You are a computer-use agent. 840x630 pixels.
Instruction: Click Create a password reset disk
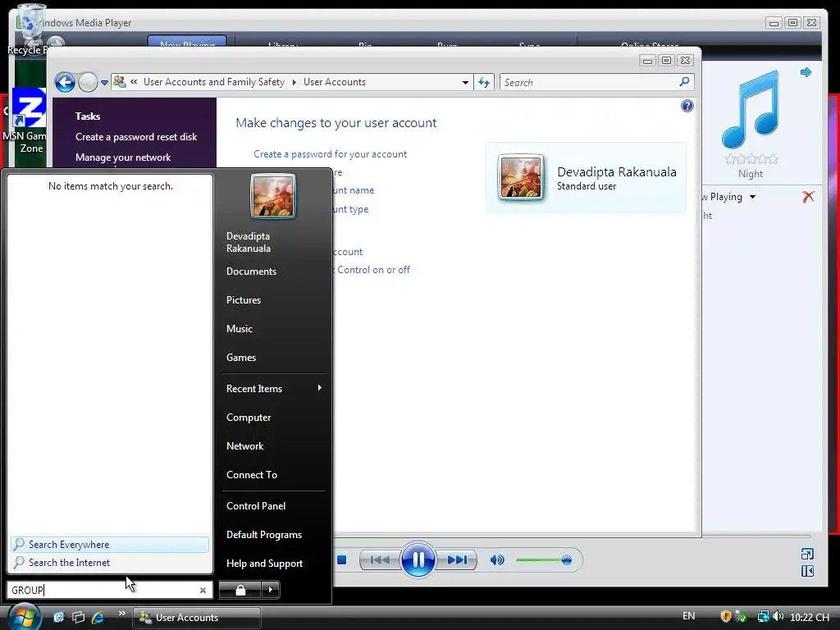coord(136,137)
